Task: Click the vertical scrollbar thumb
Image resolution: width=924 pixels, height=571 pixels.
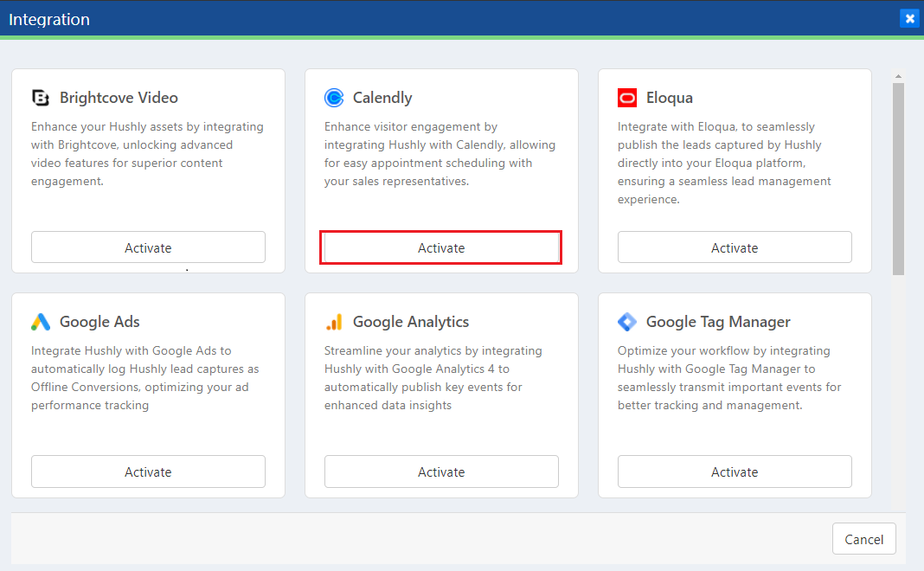Action: 898,179
